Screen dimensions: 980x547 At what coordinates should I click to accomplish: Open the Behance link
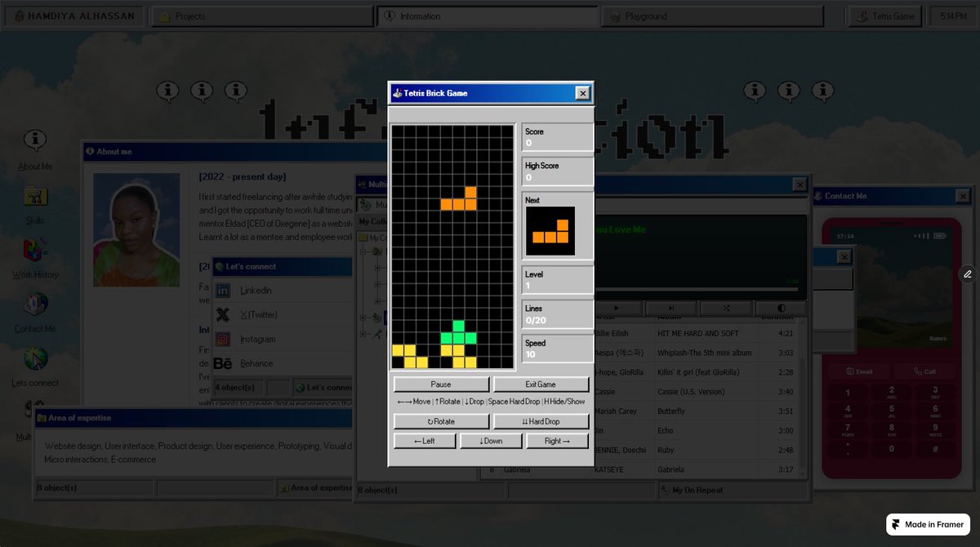256,363
